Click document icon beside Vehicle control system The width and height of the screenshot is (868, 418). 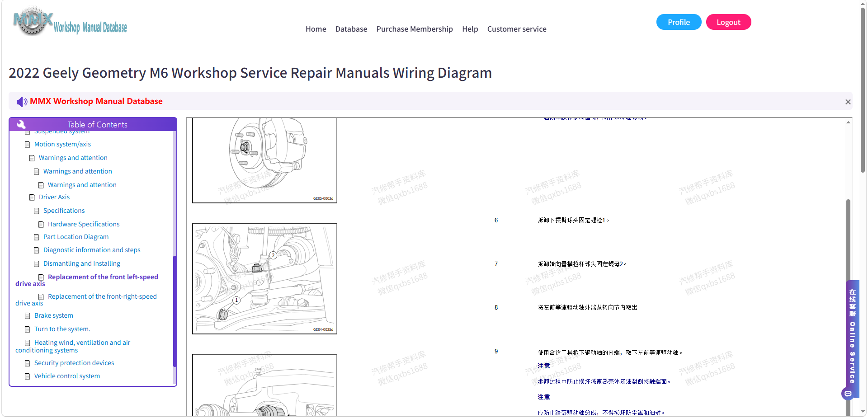[28, 376]
